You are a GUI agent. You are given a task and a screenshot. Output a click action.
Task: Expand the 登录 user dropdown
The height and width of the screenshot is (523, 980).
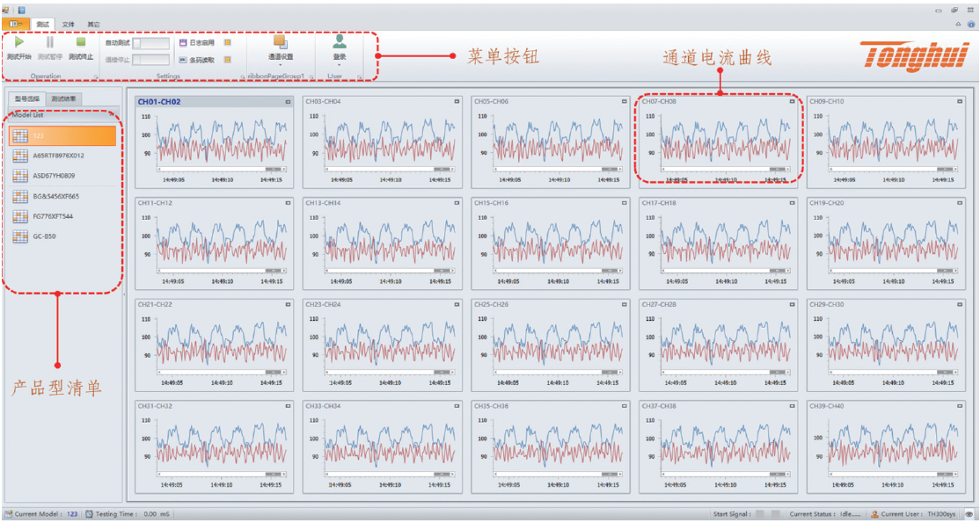coord(339,49)
